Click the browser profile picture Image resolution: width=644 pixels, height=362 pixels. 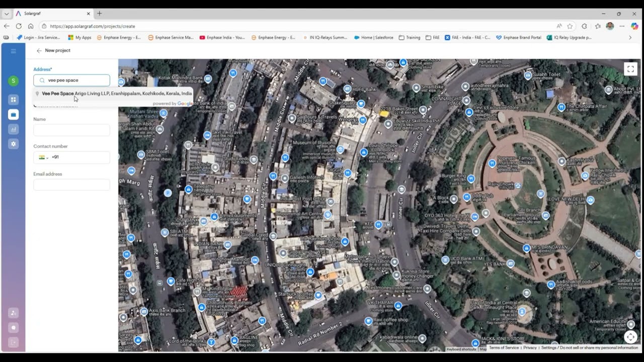click(610, 26)
